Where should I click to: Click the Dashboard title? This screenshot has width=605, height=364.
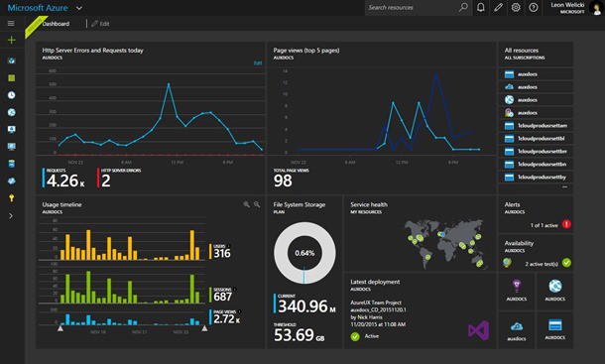[x=56, y=24]
